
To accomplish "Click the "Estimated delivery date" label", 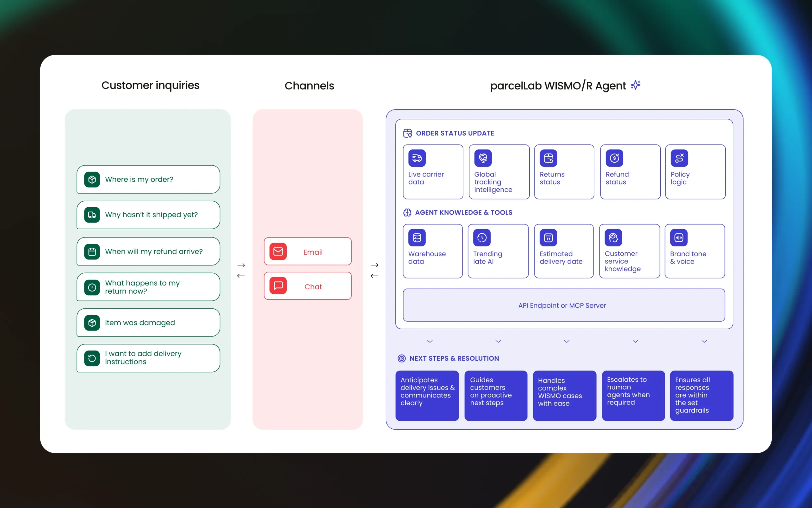I will [x=561, y=258].
